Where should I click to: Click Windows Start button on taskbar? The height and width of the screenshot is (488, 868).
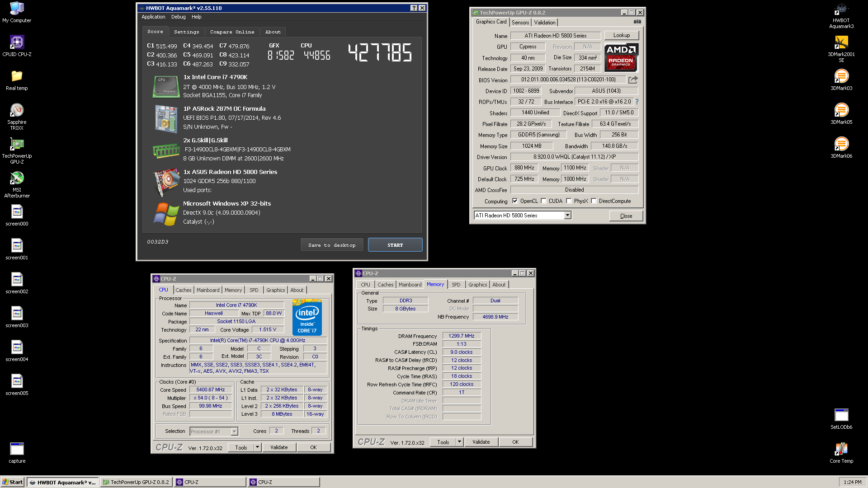(x=13, y=482)
